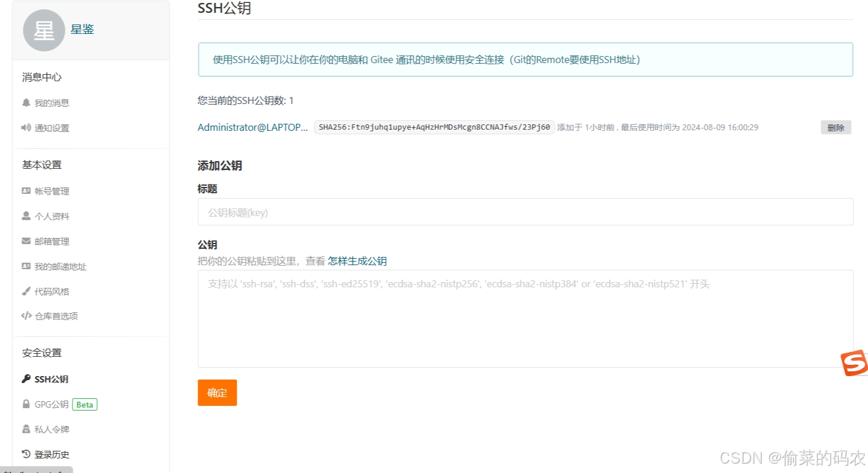Click the bell icon beside 我的消息
The image size is (868, 473).
pos(26,103)
